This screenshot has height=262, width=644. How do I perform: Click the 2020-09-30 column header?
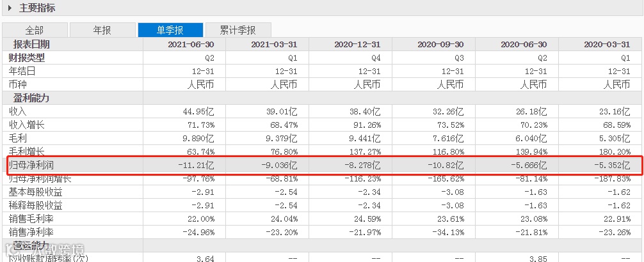pos(440,45)
